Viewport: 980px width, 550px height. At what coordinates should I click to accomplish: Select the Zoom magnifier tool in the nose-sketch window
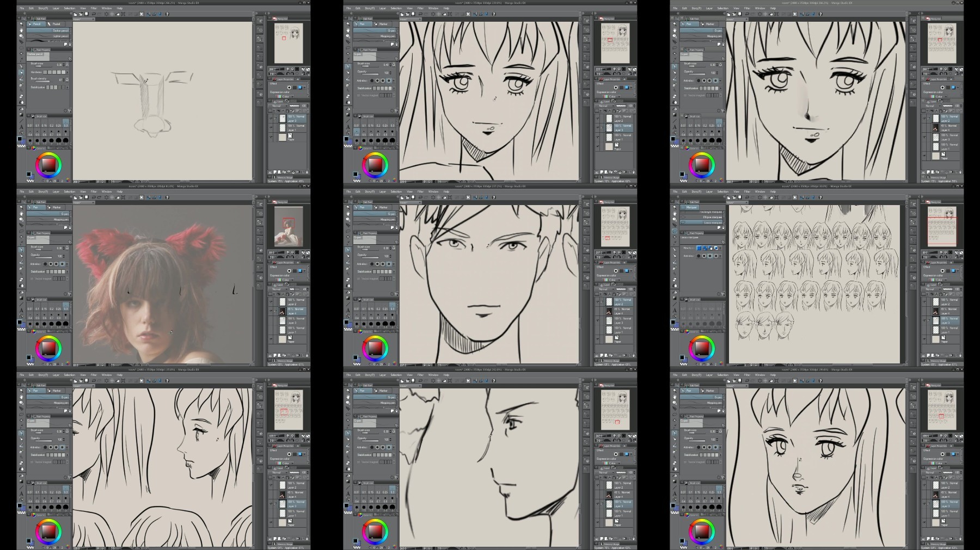tap(21, 24)
